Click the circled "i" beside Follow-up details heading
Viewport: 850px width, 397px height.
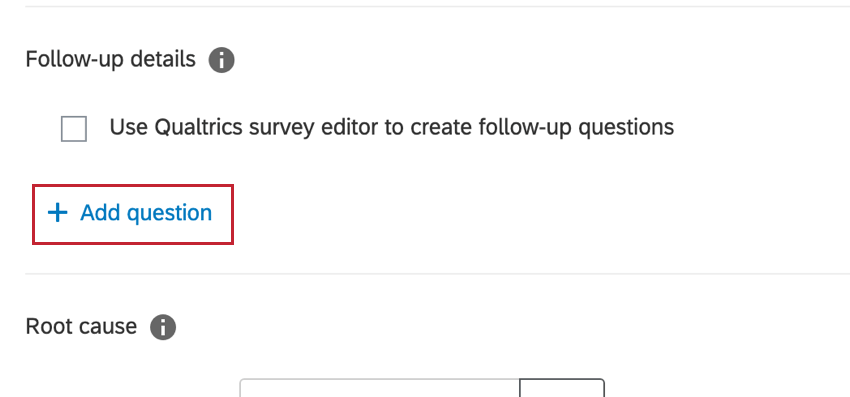click(x=222, y=60)
